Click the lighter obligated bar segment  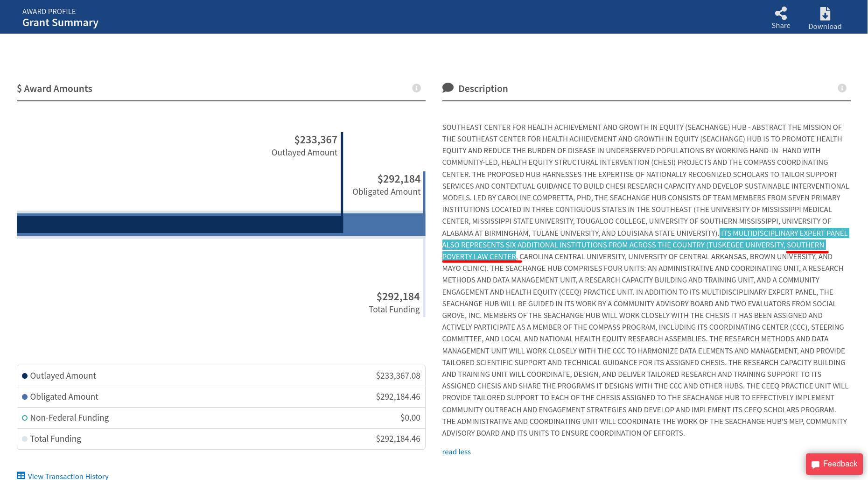click(383, 225)
